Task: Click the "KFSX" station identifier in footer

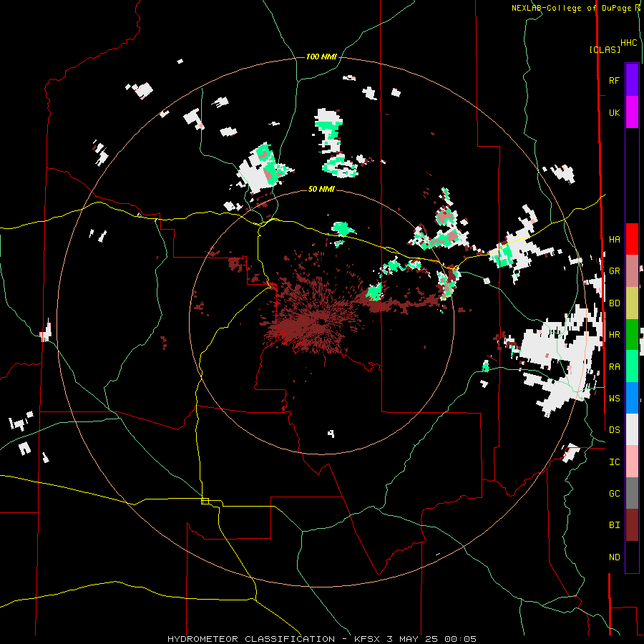Action: (368, 639)
